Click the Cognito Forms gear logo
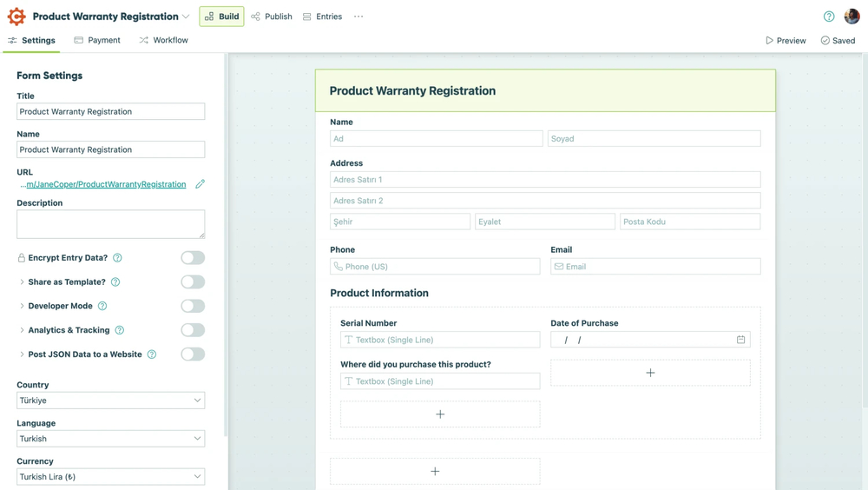The width and height of the screenshot is (868, 490). tap(16, 17)
